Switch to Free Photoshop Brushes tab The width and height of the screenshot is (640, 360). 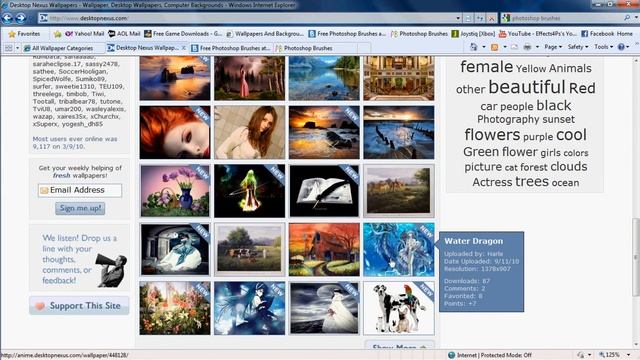(x=230, y=48)
